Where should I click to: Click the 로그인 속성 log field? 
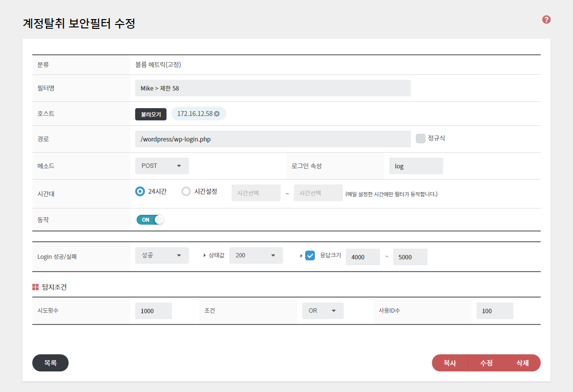coord(416,166)
